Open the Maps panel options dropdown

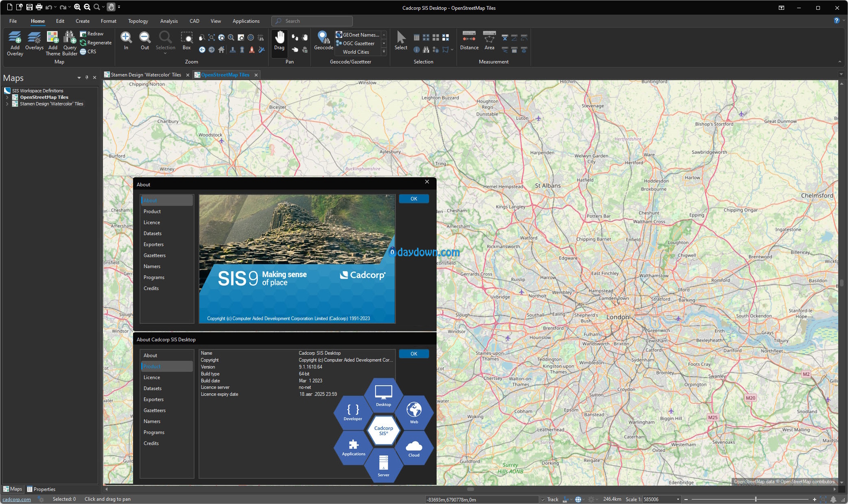79,77
